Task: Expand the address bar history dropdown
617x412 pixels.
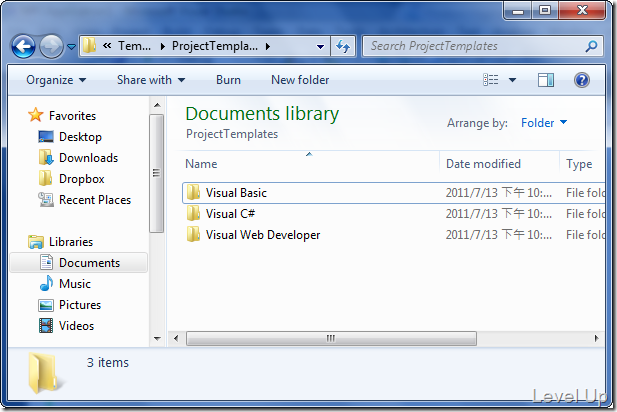Action: (x=320, y=47)
